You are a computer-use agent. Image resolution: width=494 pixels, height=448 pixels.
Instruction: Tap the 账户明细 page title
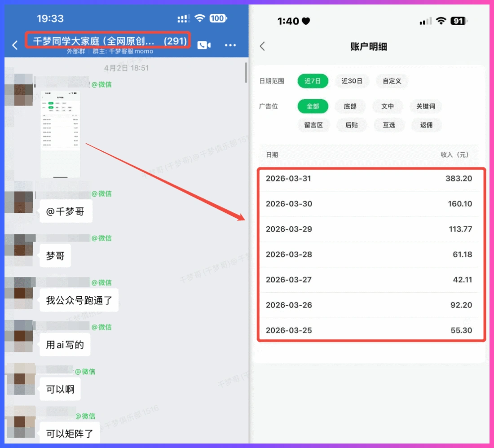369,47
